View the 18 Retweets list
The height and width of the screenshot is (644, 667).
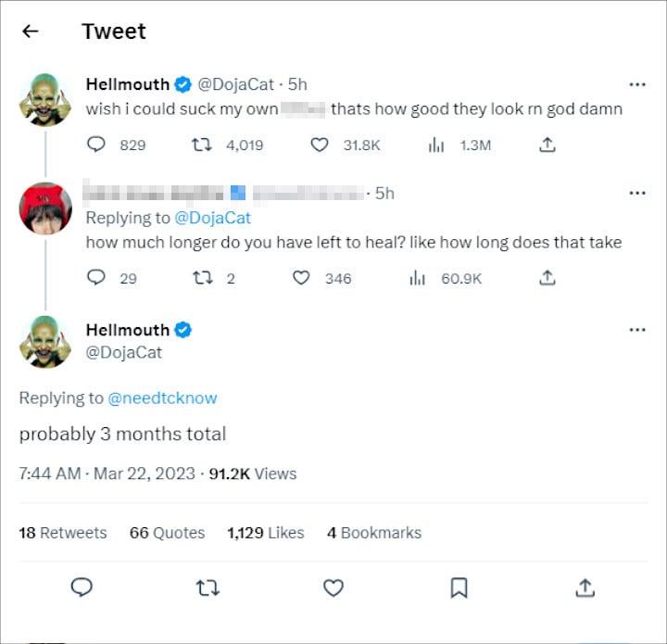coord(62,533)
